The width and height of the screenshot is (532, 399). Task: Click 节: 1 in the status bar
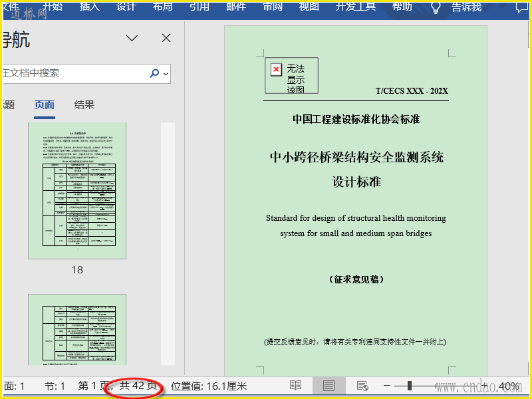pos(55,386)
